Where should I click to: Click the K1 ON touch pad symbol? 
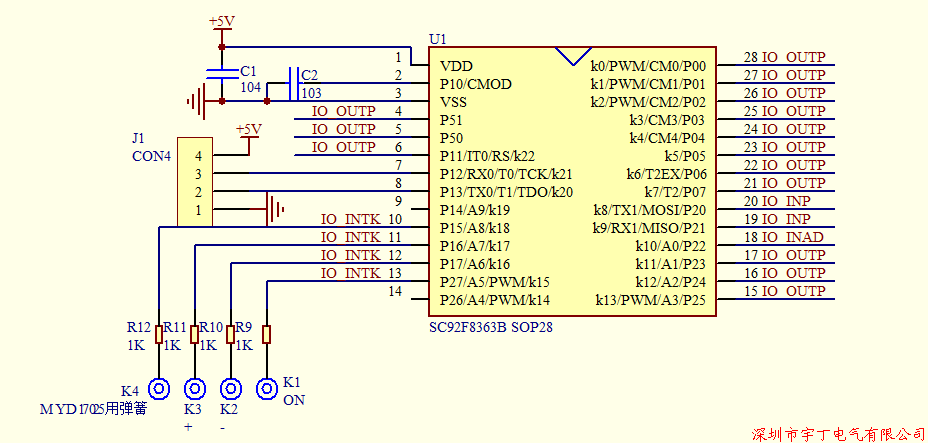coord(267,389)
